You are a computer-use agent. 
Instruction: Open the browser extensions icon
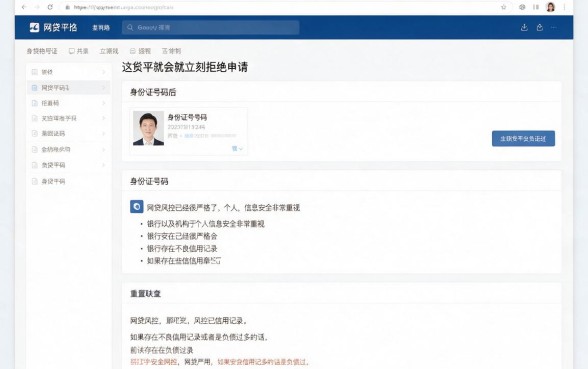[x=522, y=7]
